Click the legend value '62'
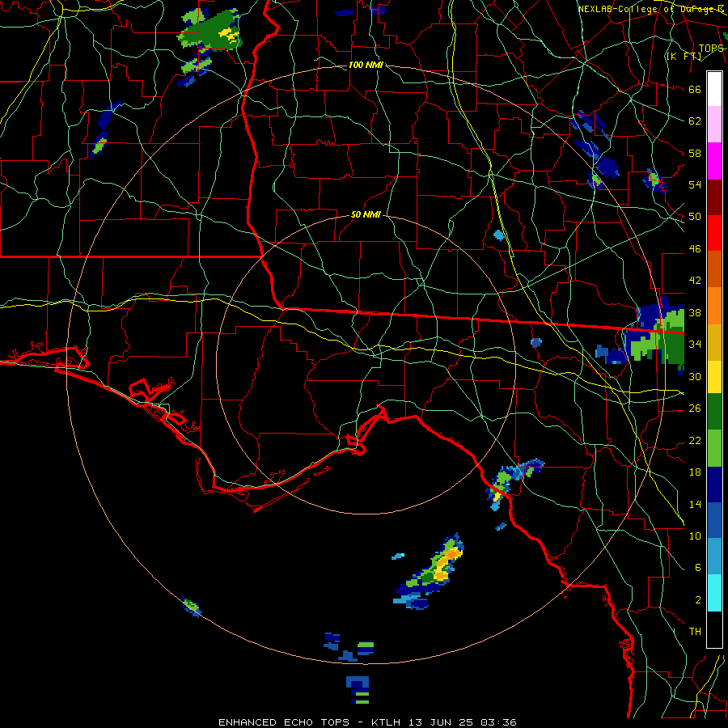 (695, 121)
